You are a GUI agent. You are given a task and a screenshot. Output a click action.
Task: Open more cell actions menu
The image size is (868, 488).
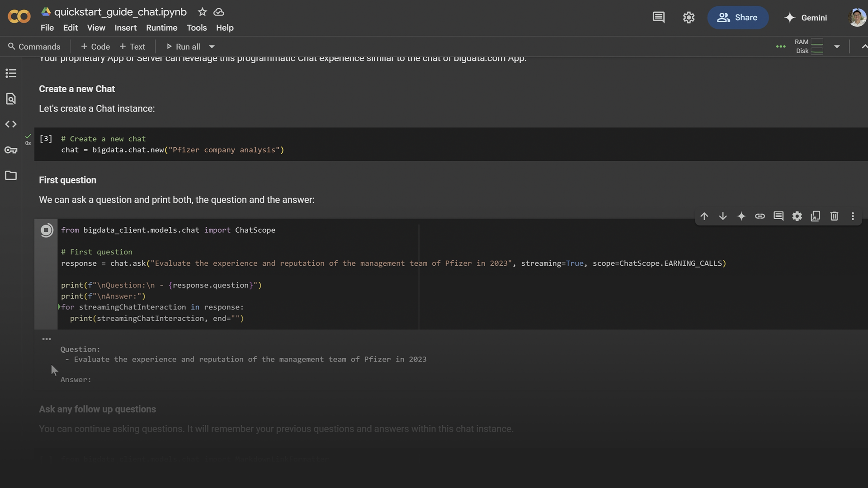(x=853, y=216)
